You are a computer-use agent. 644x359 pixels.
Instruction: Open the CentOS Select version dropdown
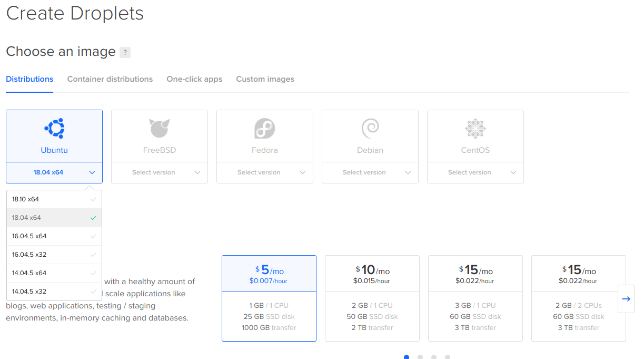click(x=475, y=172)
